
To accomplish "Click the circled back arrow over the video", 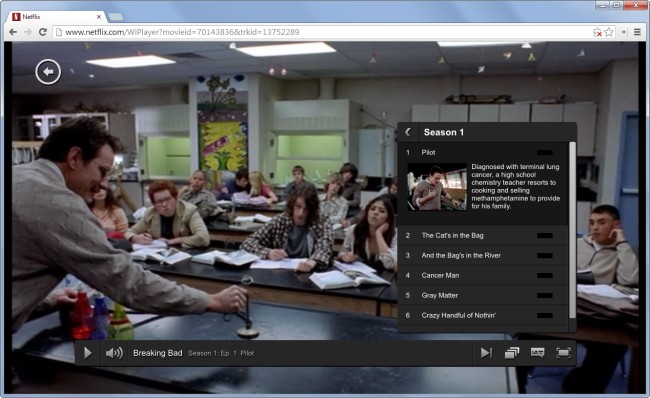I will (48, 72).
